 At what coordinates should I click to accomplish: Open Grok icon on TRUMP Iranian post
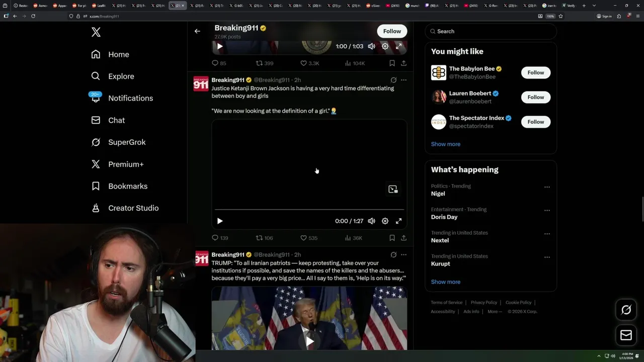click(393, 255)
